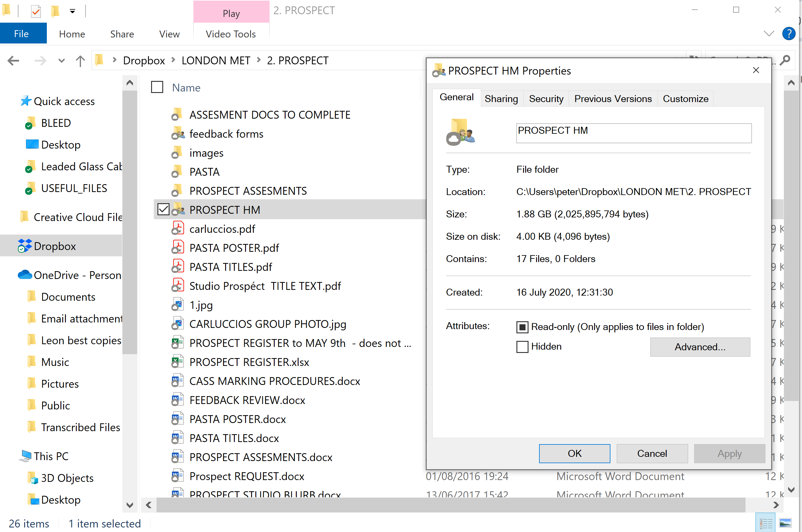Click the search magnifier icon

pyautogui.click(x=785, y=60)
